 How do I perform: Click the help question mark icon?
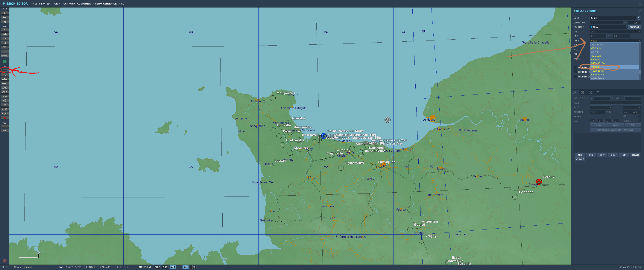click(639, 18)
